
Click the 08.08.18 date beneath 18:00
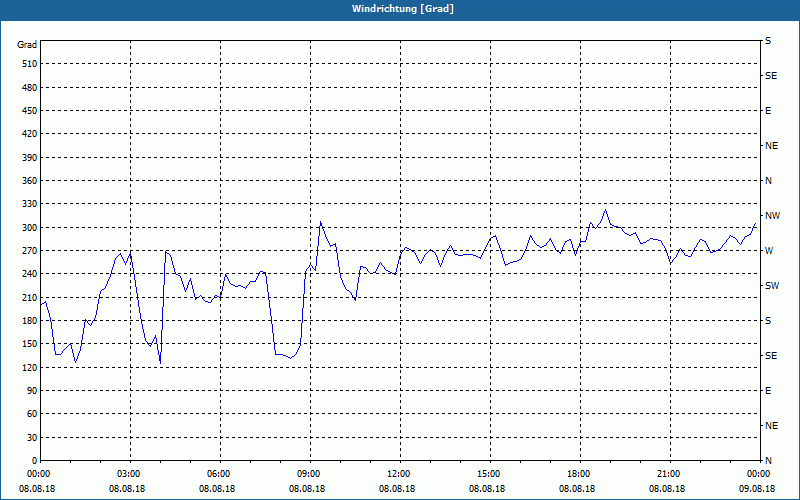coord(577,489)
